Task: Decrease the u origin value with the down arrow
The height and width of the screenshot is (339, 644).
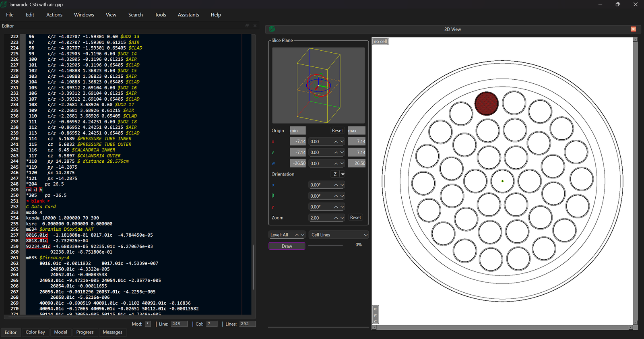Action: tap(342, 142)
